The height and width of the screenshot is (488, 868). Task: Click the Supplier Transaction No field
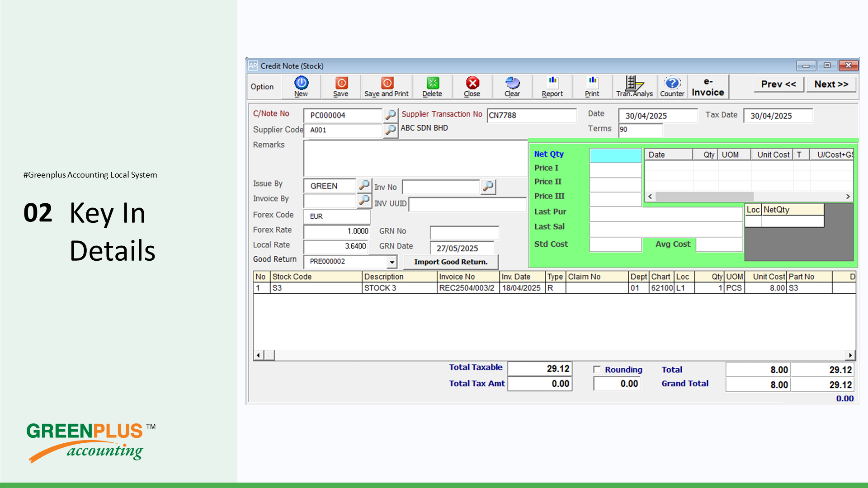click(x=532, y=115)
